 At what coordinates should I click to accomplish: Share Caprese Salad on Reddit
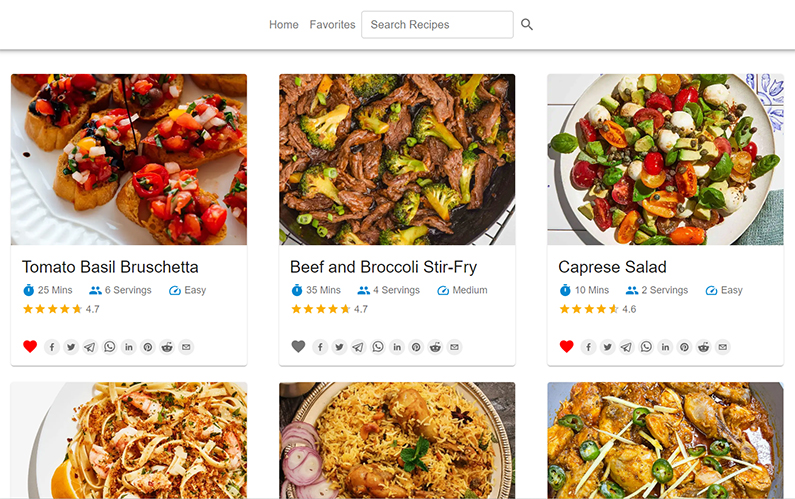coord(703,347)
